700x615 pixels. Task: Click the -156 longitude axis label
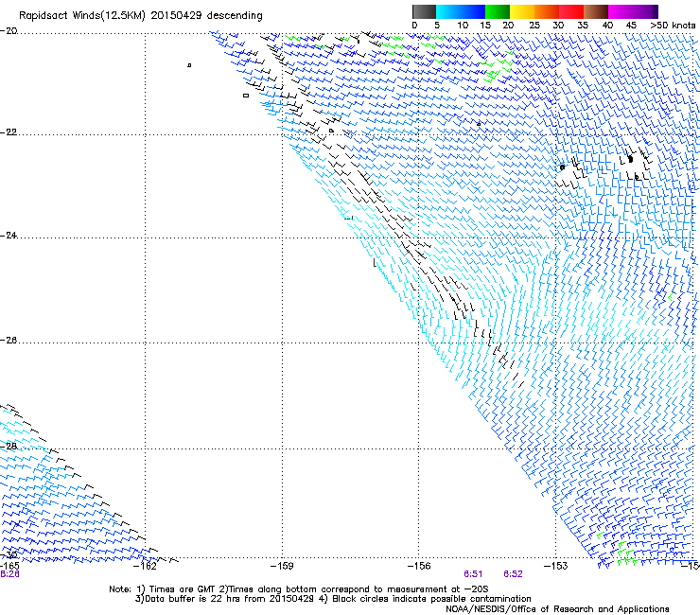click(419, 567)
